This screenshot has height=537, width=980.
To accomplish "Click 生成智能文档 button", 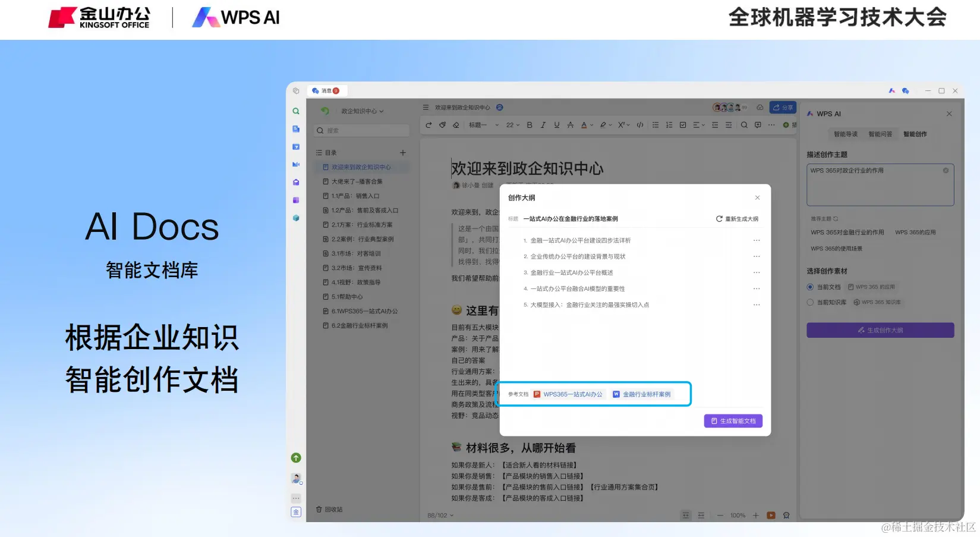I will pyautogui.click(x=733, y=421).
